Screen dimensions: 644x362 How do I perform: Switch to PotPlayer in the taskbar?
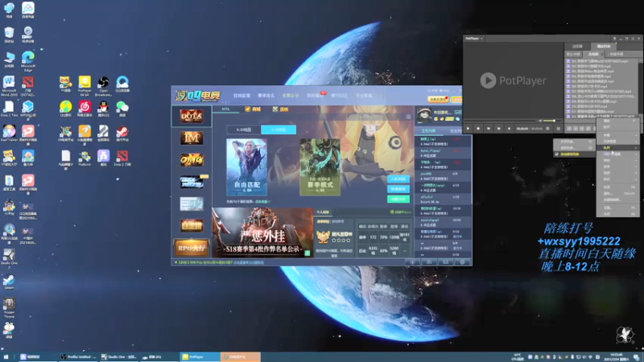[200, 356]
